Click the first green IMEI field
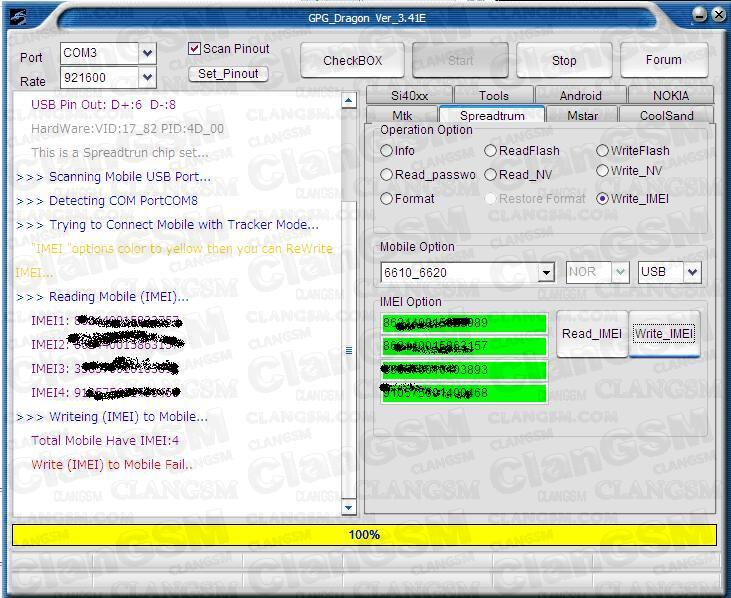 click(464, 323)
